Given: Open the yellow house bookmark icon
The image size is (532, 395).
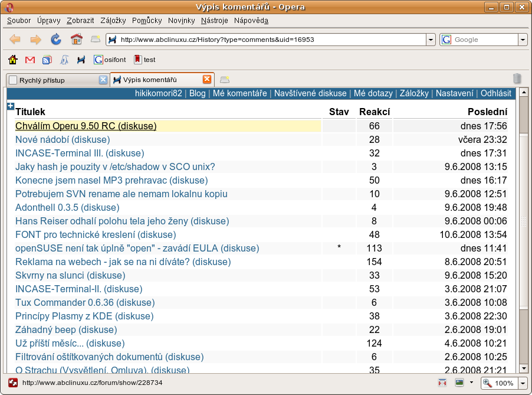Looking at the screenshot, I should pyautogui.click(x=13, y=60).
